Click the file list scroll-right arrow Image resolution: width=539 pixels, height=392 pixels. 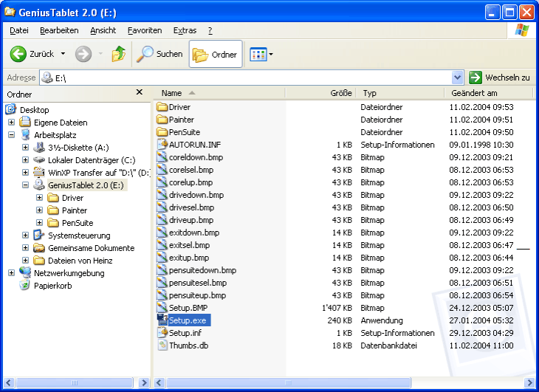point(529,382)
